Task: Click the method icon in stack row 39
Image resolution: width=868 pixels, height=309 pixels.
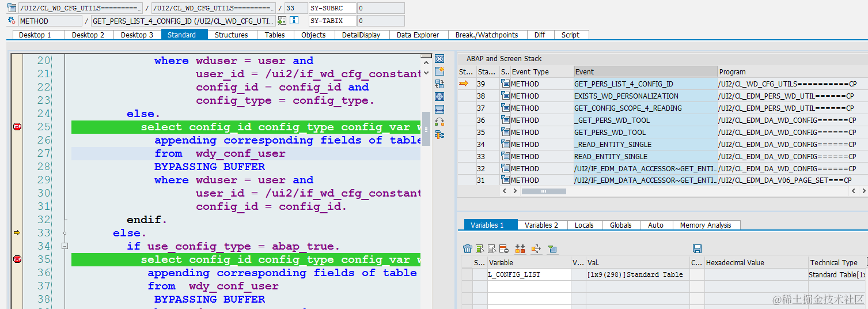Action: tap(505, 84)
